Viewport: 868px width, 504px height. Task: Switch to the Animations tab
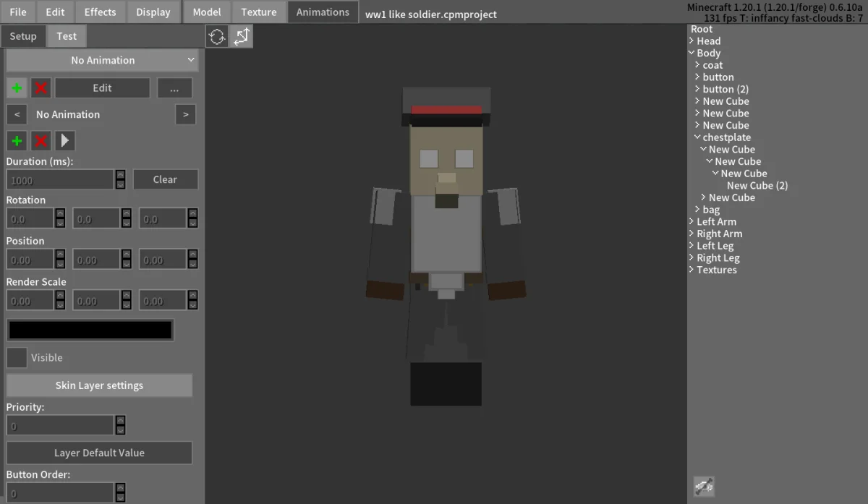323,12
